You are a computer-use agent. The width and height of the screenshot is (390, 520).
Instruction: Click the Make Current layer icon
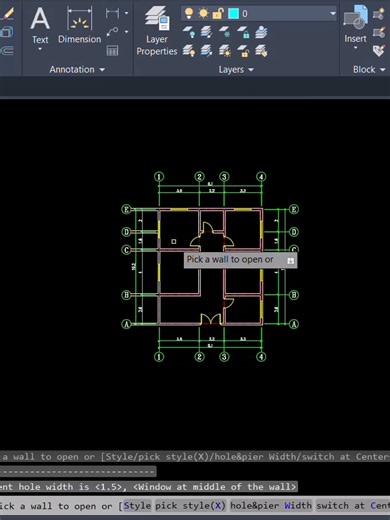point(261,32)
